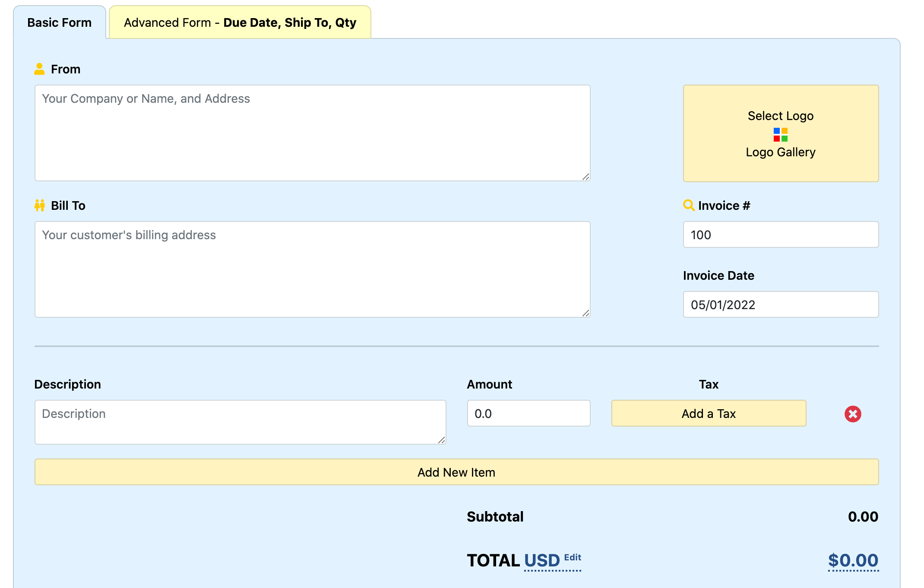Click the red delete item icon

853,414
